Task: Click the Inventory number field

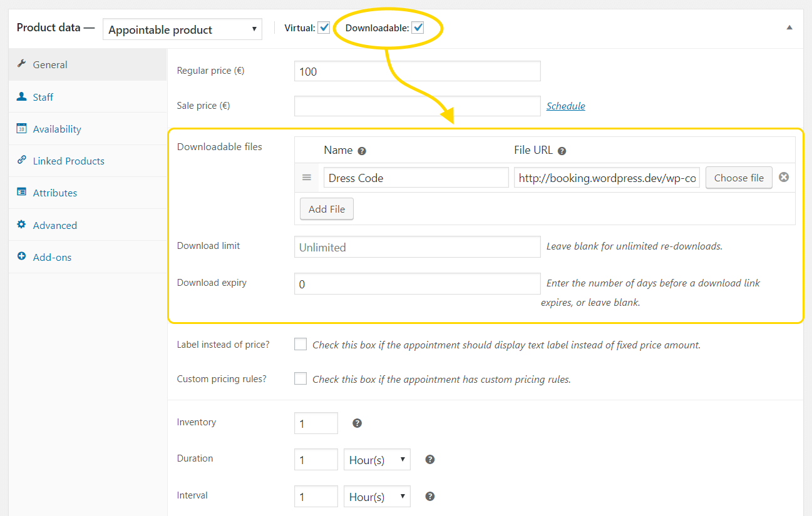Action: (316, 423)
